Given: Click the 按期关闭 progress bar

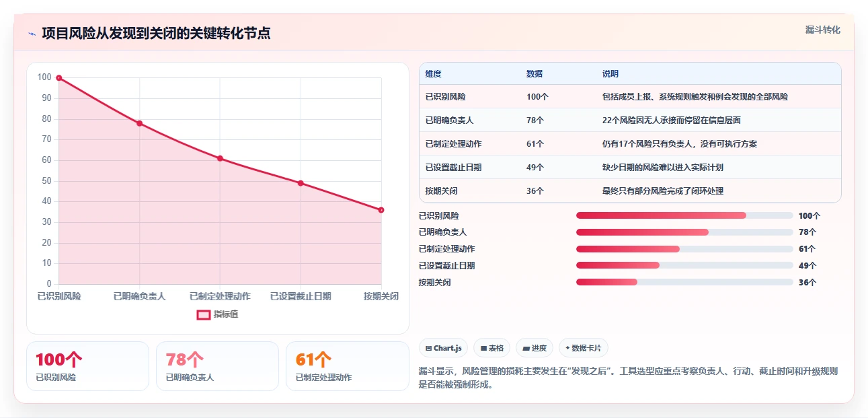Looking at the screenshot, I should coord(684,283).
